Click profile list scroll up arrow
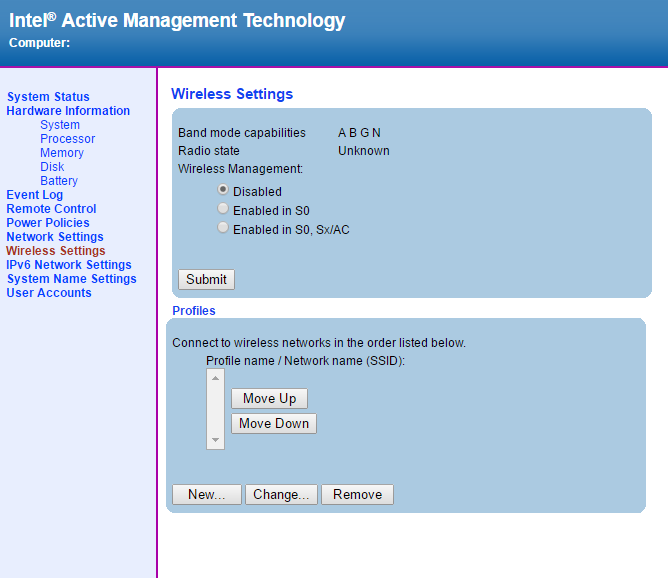Screen dimensions: 668x578 pos(215,378)
